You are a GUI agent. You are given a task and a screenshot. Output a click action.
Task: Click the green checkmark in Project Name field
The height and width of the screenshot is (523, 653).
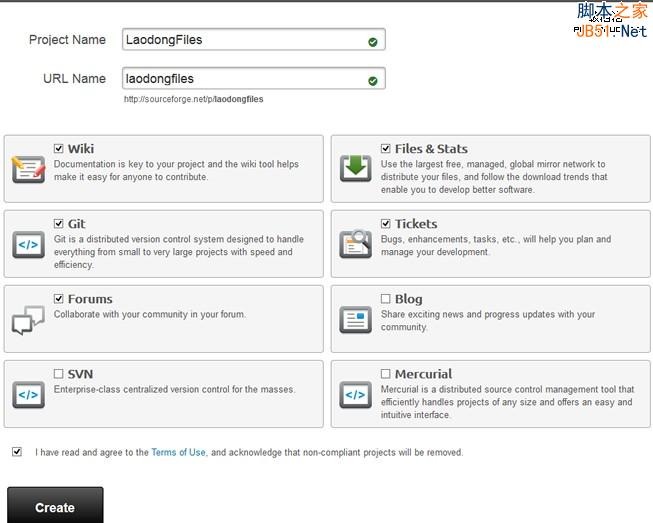coord(373,42)
